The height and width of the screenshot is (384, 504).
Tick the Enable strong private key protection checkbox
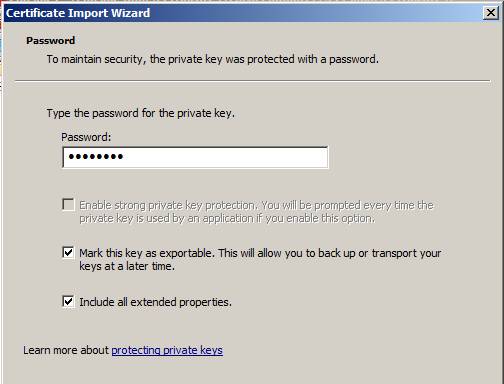click(68, 205)
